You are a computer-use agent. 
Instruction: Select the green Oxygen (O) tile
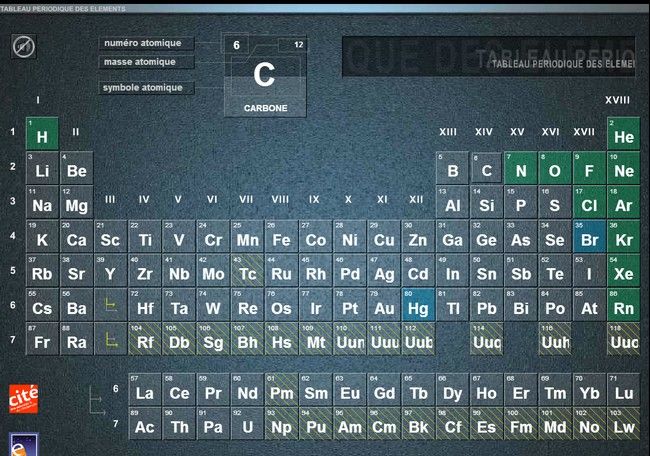click(555, 169)
